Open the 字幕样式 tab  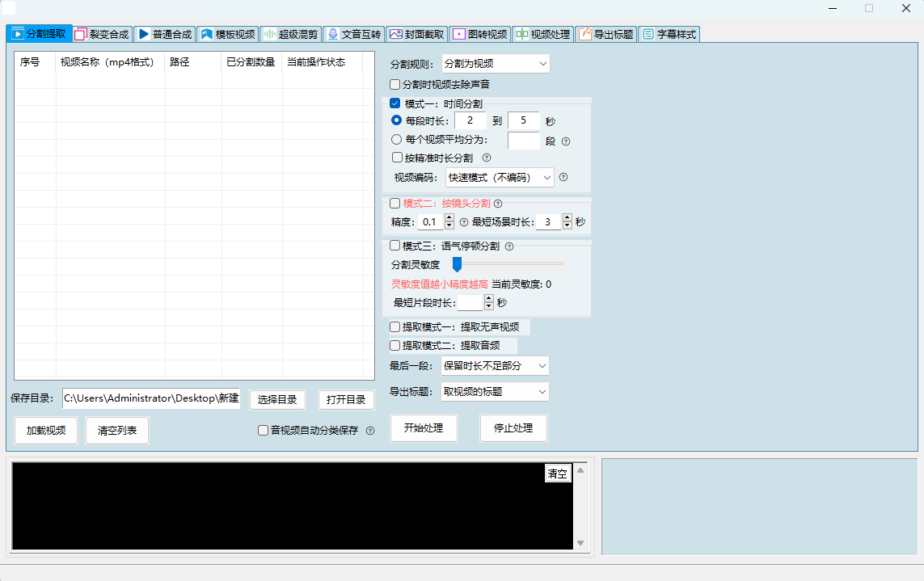[670, 35]
